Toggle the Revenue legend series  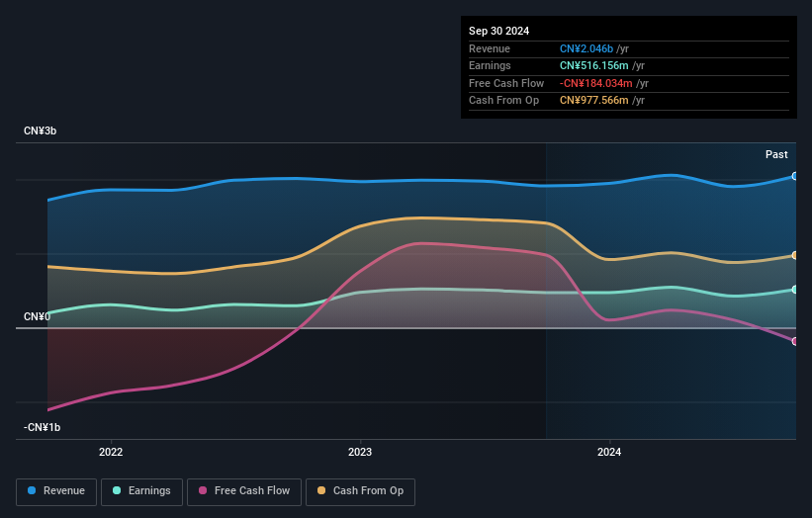click(x=56, y=491)
